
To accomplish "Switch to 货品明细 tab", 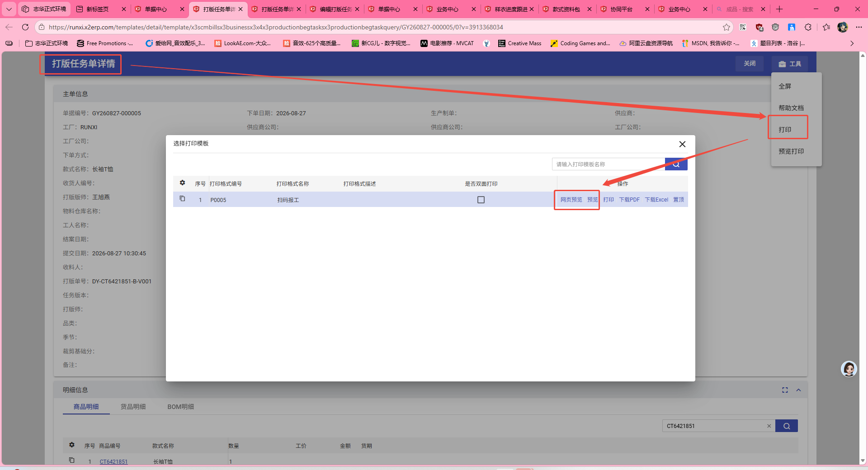I will pos(133,407).
